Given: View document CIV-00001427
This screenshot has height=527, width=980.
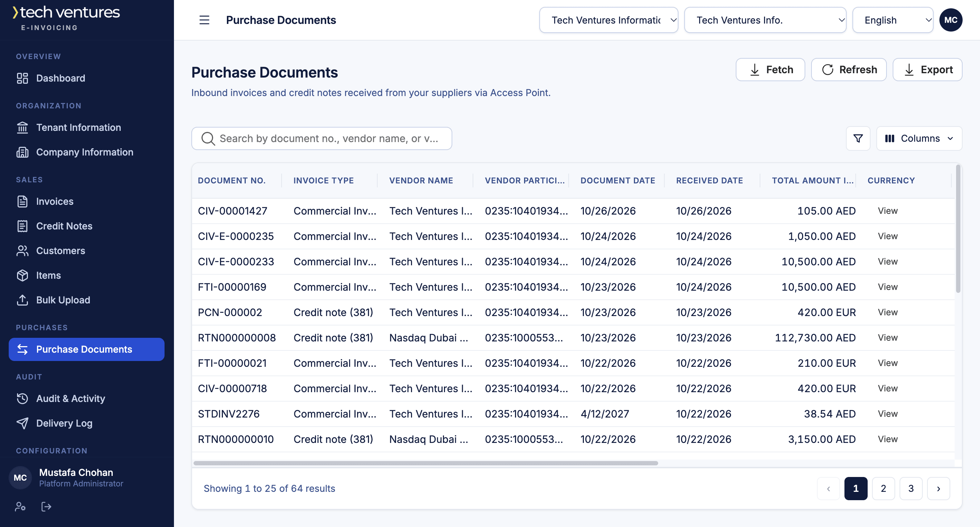Looking at the screenshot, I should [888, 211].
